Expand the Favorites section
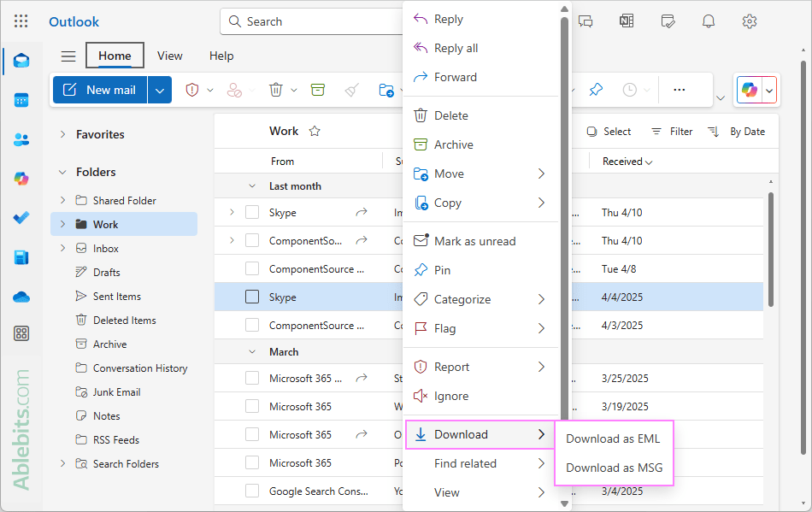The image size is (812, 512). click(62, 134)
